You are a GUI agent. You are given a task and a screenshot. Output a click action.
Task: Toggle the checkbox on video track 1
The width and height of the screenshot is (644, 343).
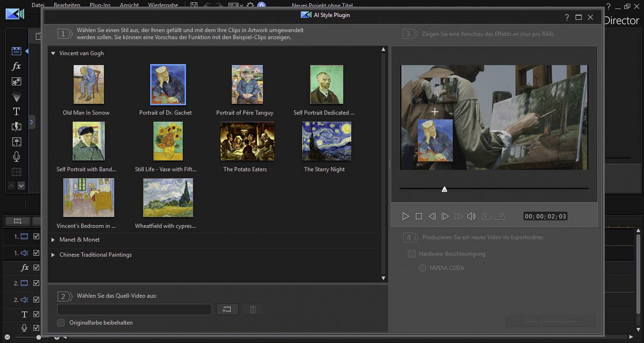(x=36, y=236)
